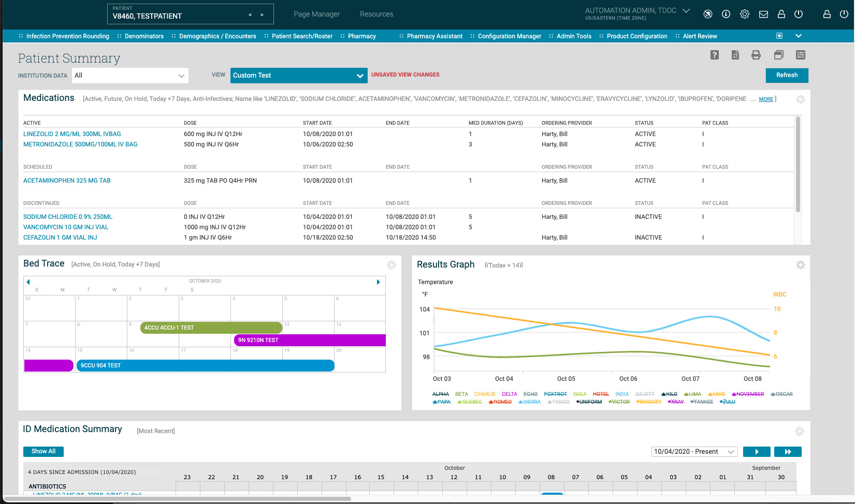
Task: Go to next month in Bed Trace calendar
Action: click(378, 282)
